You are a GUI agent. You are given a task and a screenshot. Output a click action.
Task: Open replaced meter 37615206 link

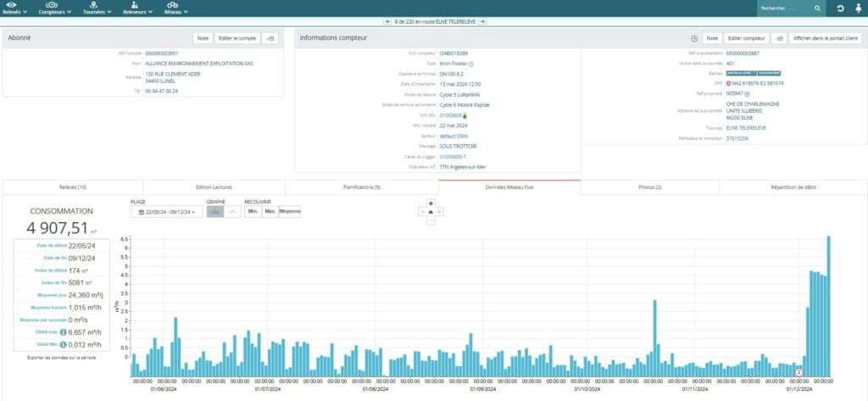(x=737, y=138)
